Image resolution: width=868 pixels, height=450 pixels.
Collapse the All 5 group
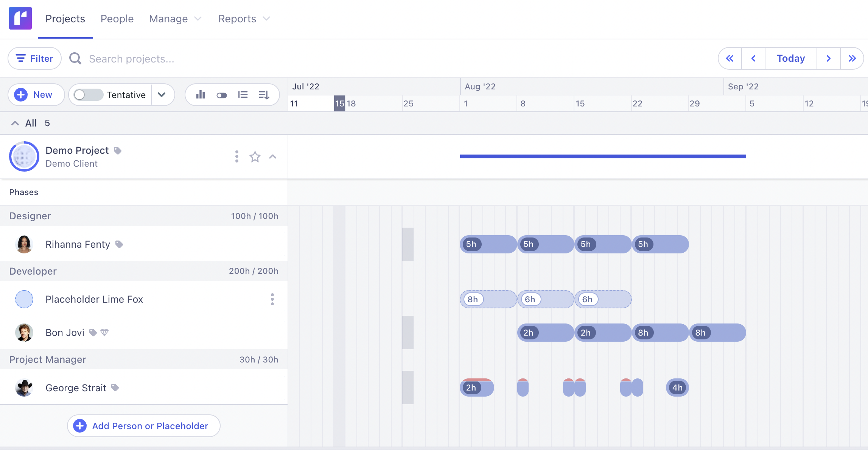[x=15, y=123]
